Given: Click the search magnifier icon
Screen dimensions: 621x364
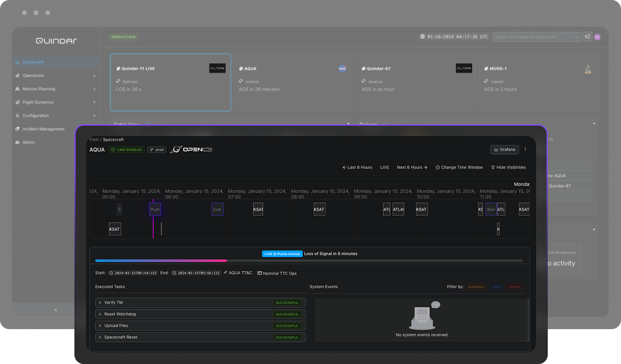Looking at the screenshot, I should point(577,37).
